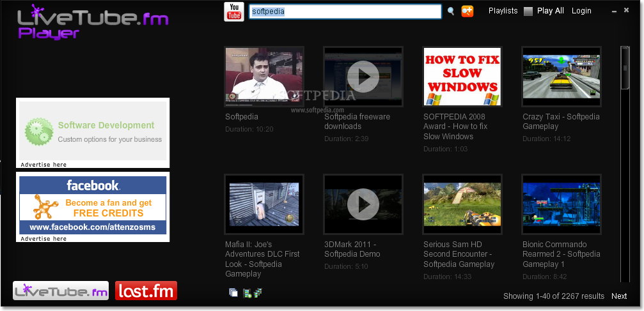This screenshot has width=644, height=311.
Task: Click the 'Mafia II: Joe's Adventures' title
Action: (x=262, y=259)
